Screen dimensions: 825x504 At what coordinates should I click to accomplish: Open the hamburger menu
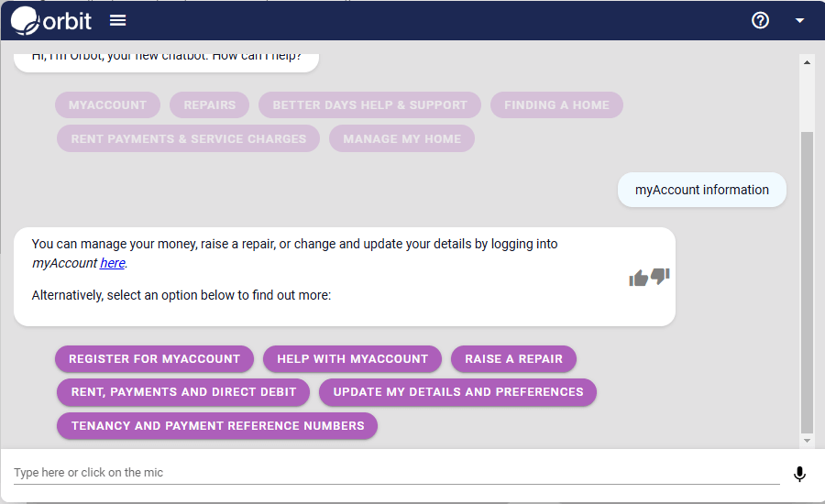[118, 20]
